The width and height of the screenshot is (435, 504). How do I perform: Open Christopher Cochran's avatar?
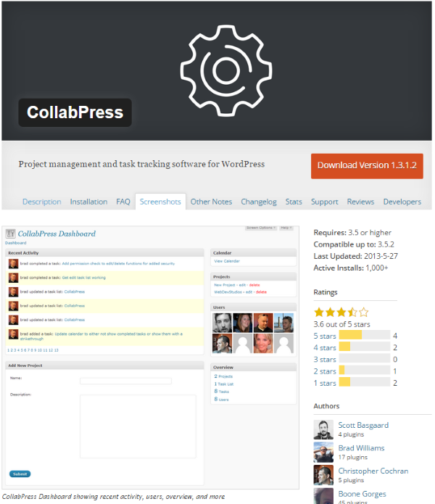tap(323, 475)
